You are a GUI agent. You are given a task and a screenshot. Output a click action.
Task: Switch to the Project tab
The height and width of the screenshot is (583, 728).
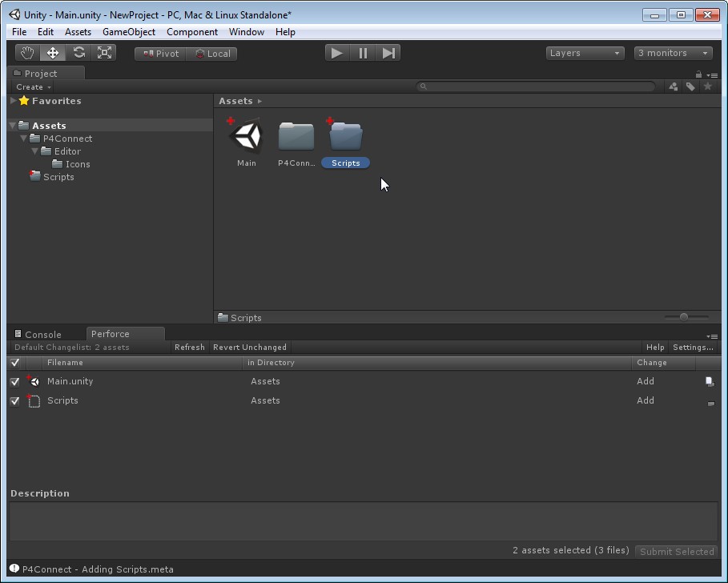[46, 74]
